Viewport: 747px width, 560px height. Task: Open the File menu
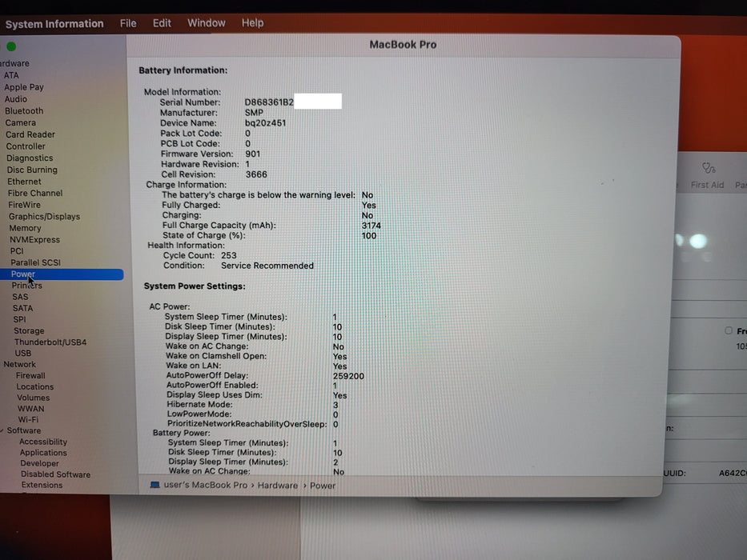click(127, 23)
